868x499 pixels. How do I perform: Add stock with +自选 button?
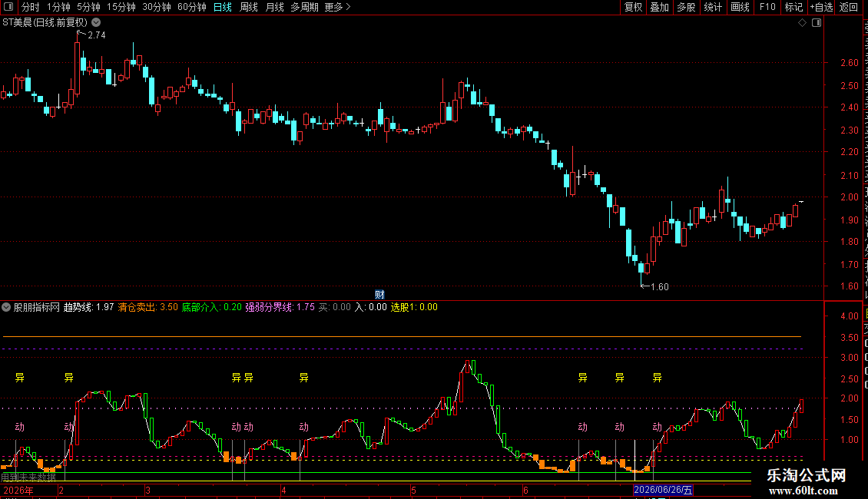tap(821, 7)
